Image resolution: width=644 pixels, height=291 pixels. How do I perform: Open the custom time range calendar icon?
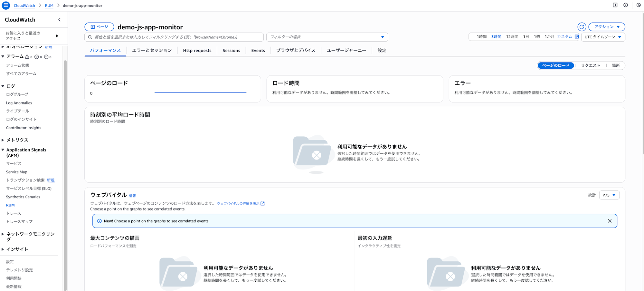coord(577,37)
